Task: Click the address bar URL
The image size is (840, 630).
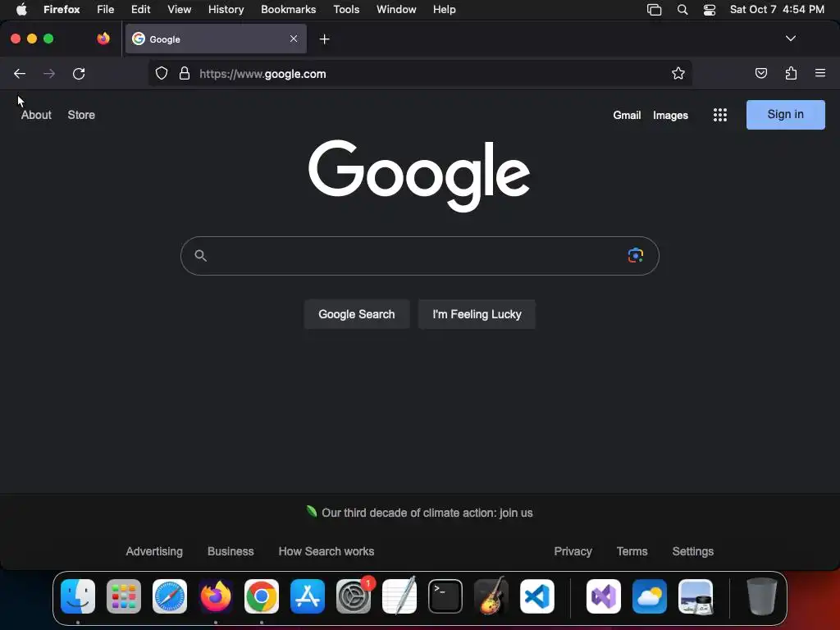Action: tap(262, 74)
